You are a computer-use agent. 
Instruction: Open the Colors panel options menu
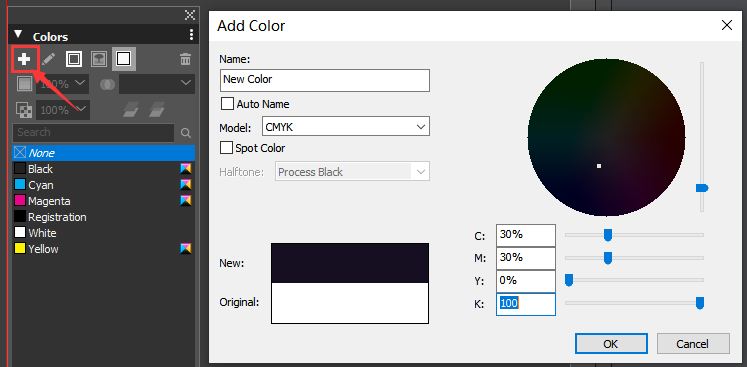191,35
